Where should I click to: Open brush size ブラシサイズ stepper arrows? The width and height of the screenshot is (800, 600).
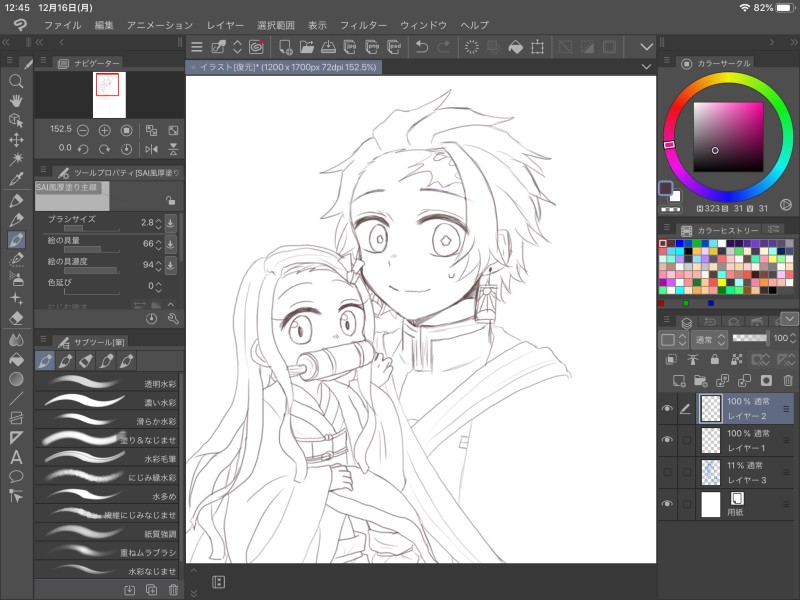(159, 223)
